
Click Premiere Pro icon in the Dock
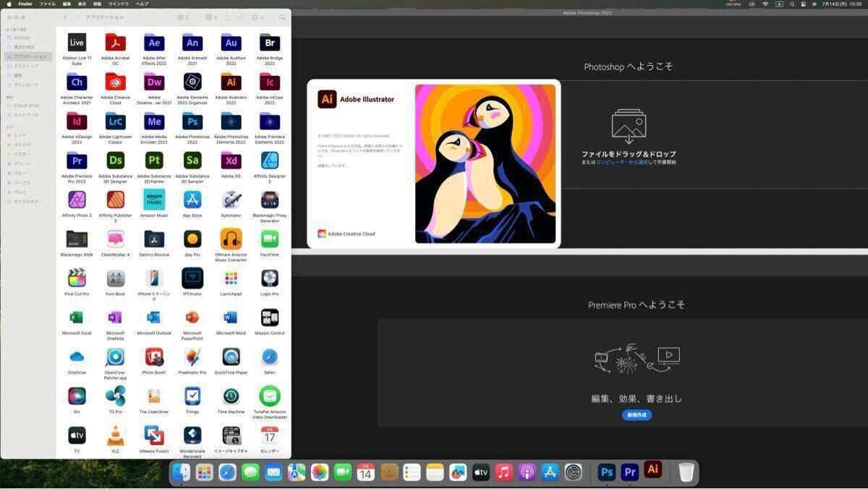coord(630,472)
